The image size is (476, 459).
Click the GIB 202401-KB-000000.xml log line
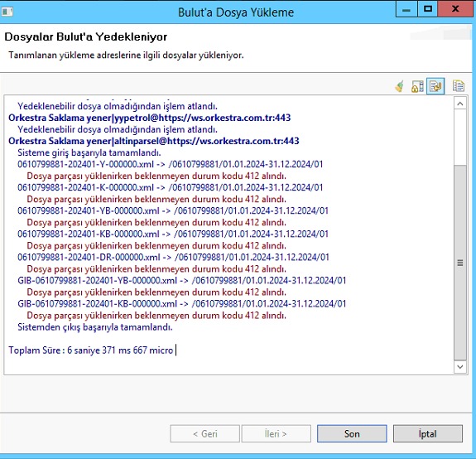coord(181,303)
